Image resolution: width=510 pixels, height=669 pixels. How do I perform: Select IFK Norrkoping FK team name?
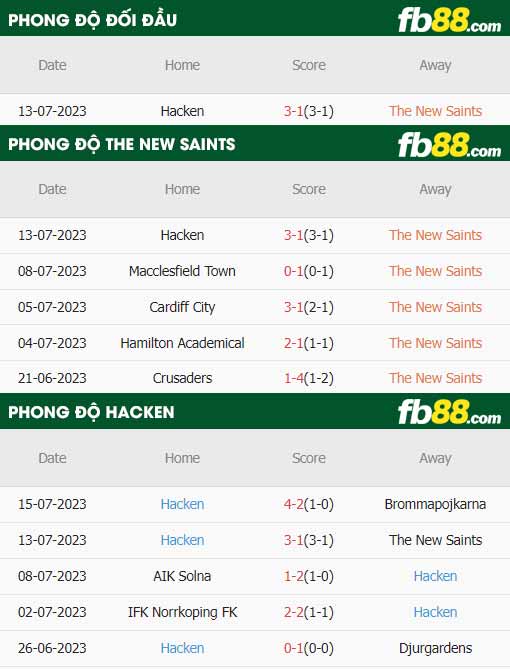(x=182, y=612)
